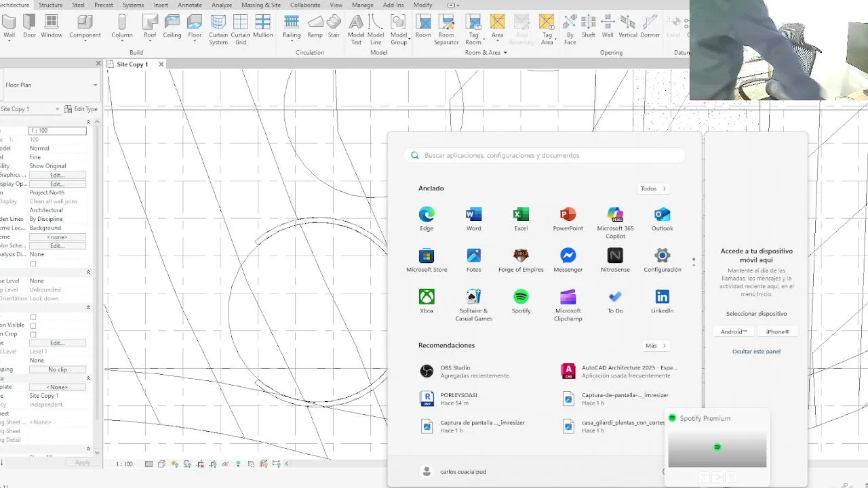
Task: Toggle the Annotation Crop checkbox
Action: coord(33,334)
